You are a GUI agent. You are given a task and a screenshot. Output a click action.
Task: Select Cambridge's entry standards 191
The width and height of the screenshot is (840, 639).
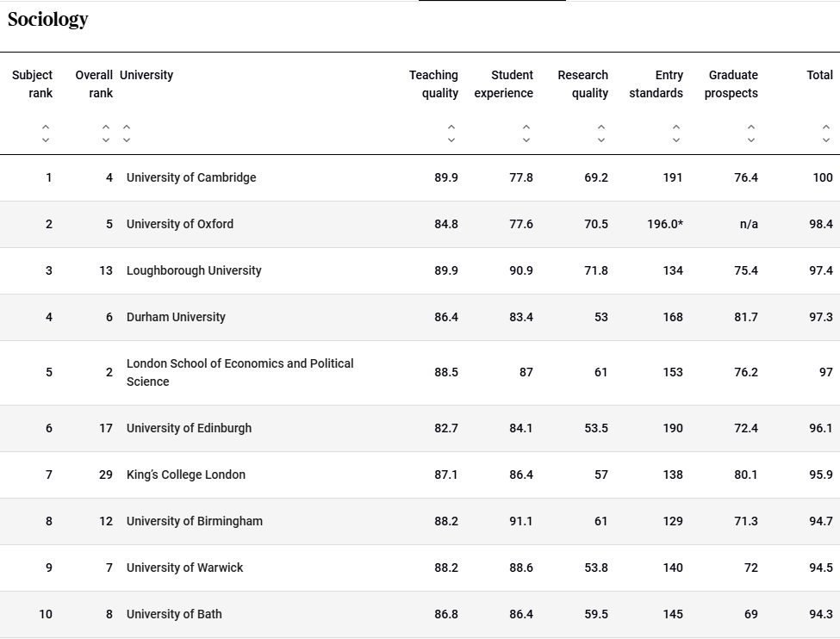[x=673, y=177]
